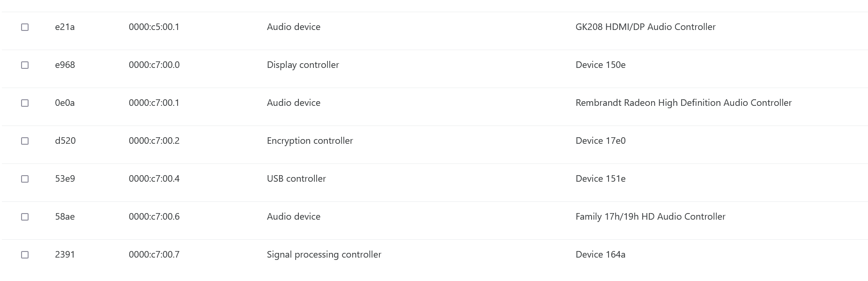Click the GK208 HDMI/DP Audio Controller entry
The image size is (868, 281).
coord(645,27)
